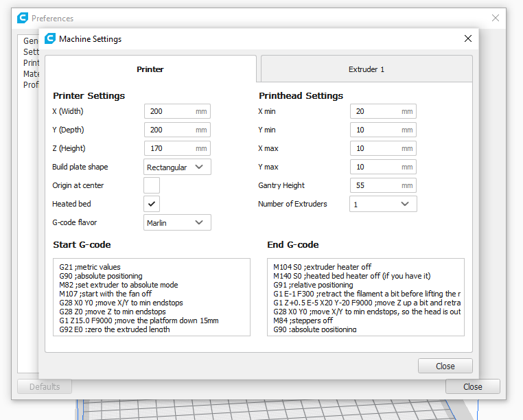Switch to the Extruder 1 tab
This screenshot has width=523, height=420.
point(367,69)
